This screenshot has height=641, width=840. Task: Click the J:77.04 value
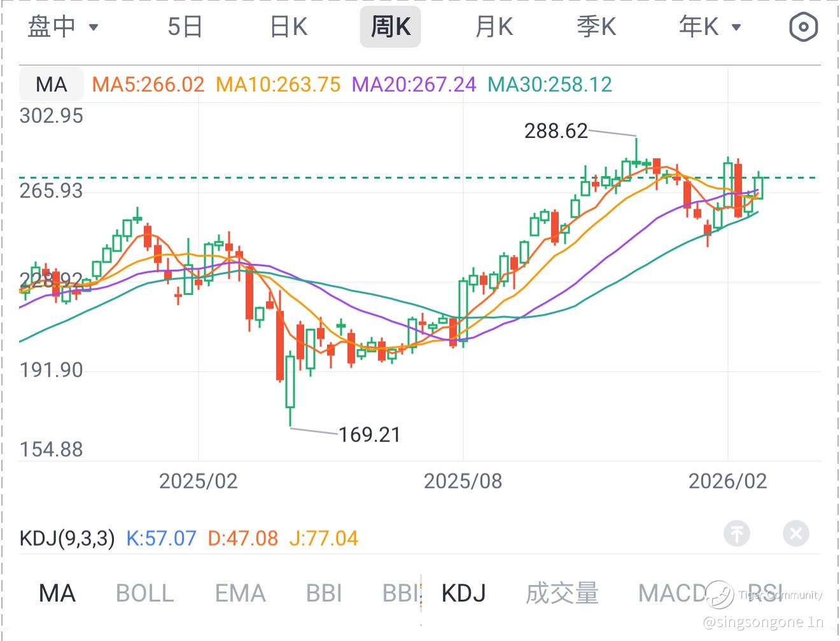[x=324, y=539]
